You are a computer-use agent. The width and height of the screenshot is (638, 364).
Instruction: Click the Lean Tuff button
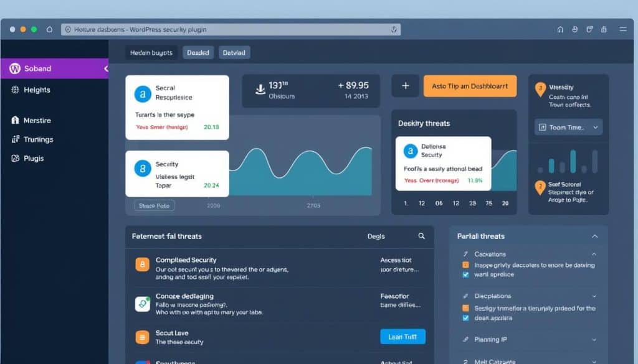click(x=403, y=337)
